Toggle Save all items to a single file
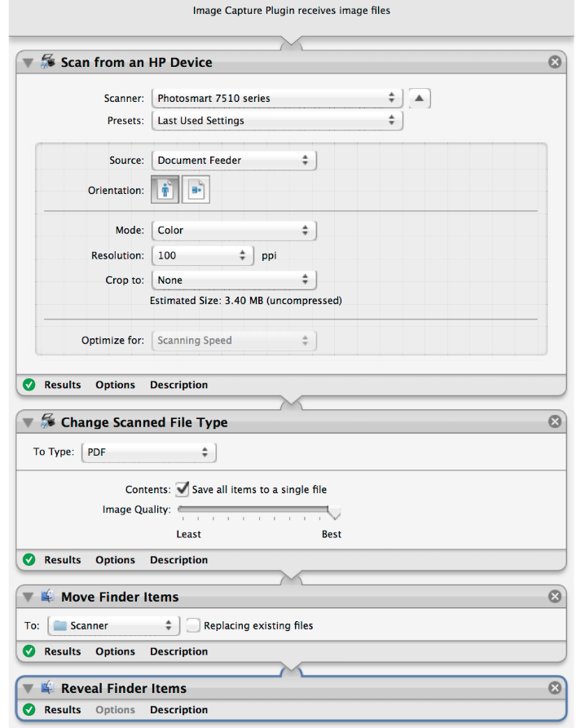The image size is (581, 728). pyautogui.click(x=183, y=489)
